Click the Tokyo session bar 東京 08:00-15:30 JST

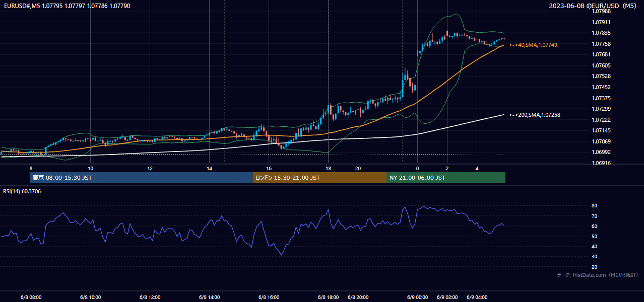(x=141, y=178)
